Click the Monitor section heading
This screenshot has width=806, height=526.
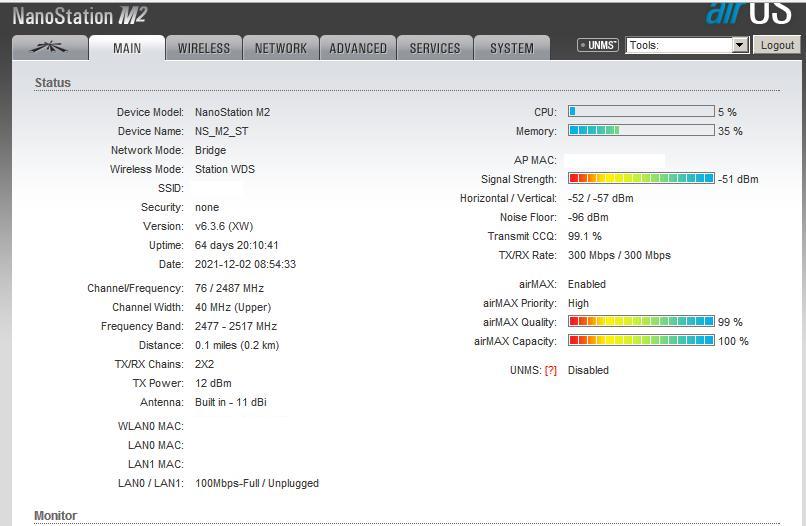56,516
